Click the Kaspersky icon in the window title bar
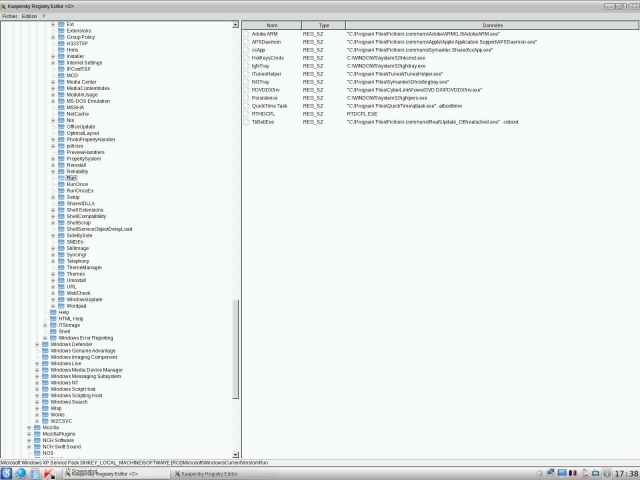 pos(3,7)
